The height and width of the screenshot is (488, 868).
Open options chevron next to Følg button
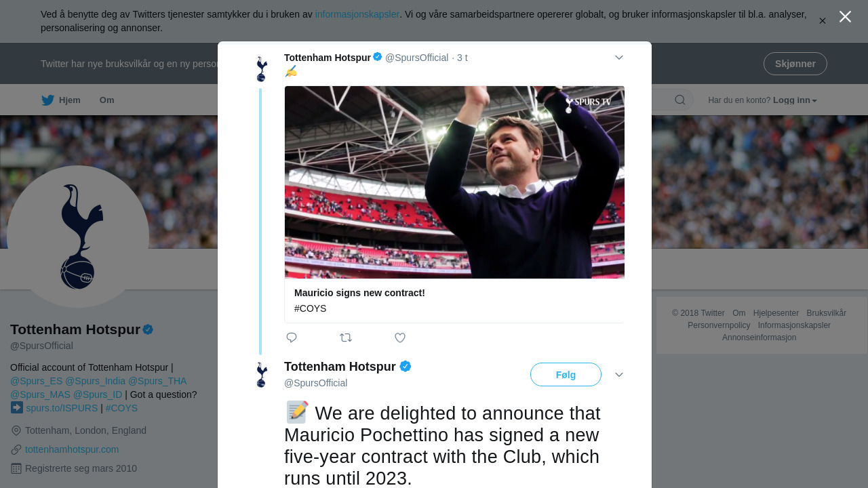click(619, 375)
